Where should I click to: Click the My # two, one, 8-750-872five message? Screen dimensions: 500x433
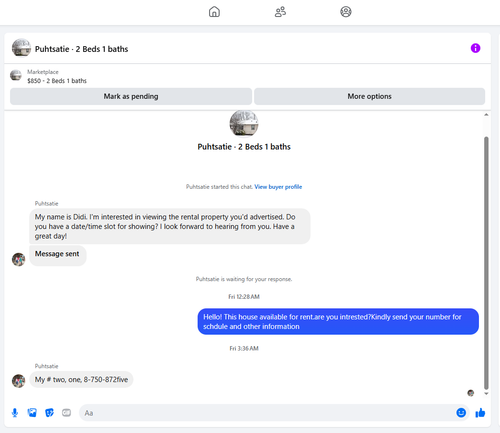(81, 380)
